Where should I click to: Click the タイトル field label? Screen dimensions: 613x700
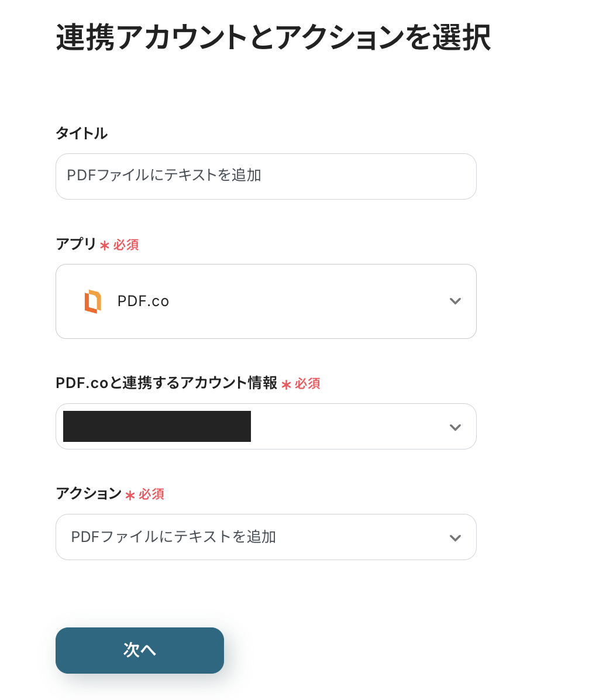tap(81, 133)
